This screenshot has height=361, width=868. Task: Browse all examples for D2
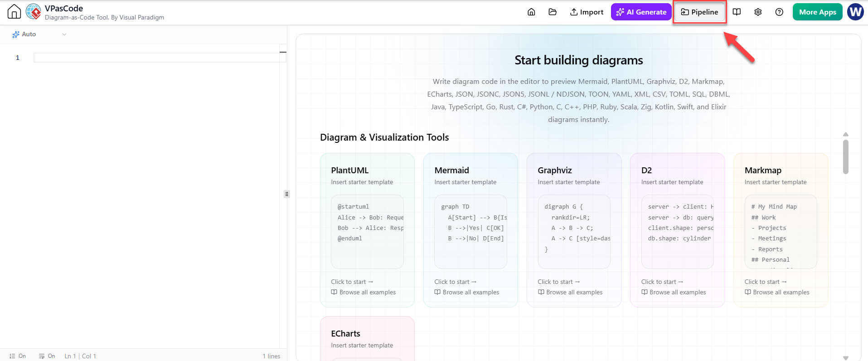pyautogui.click(x=674, y=293)
